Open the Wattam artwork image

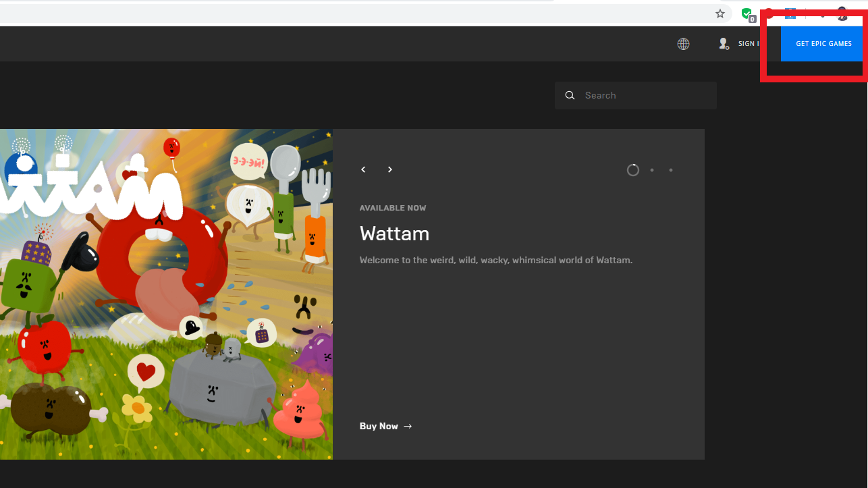(166, 294)
